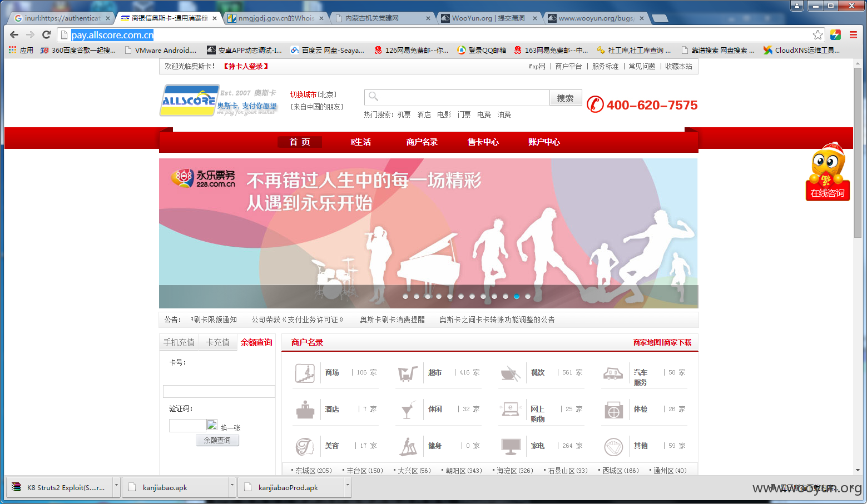
Task: Select the 账户中心 navigation item
Action: pos(544,142)
